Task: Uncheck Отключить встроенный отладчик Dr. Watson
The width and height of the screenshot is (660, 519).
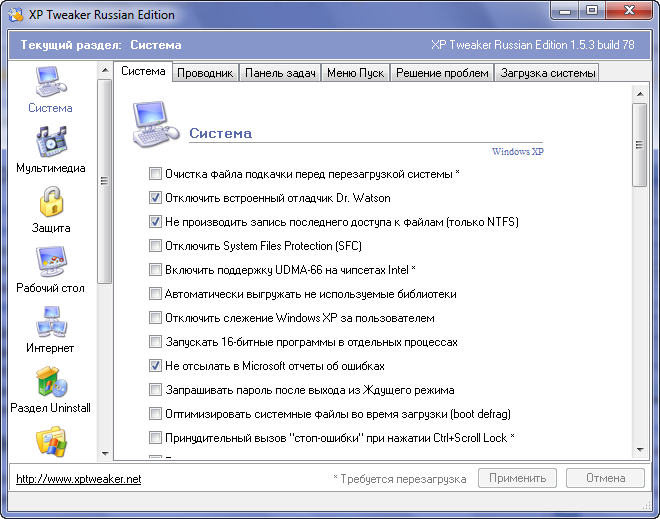Action: tap(155, 198)
